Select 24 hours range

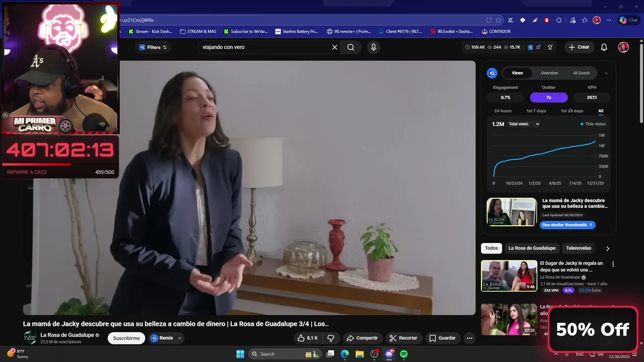pyautogui.click(x=503, y=111)
